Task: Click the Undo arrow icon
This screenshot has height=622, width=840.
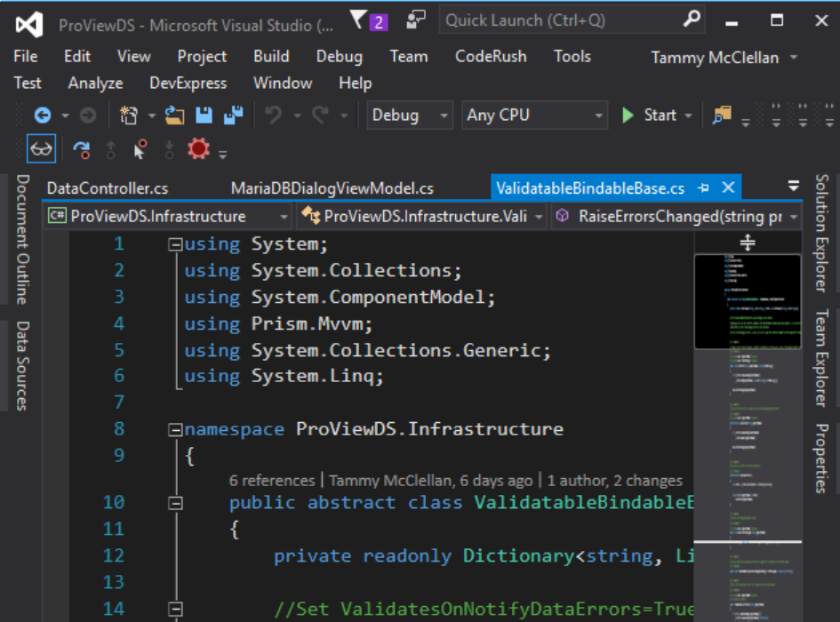Action: [273, 116]
